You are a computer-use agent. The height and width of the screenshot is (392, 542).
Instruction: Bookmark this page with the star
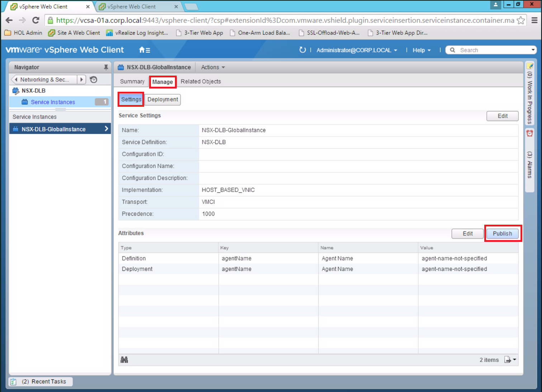521,20
